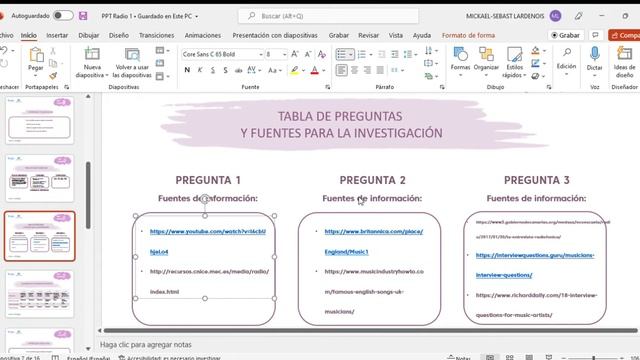Viewport: 640px width, 360px height.
Task: Click the horizontal scrollbar under the slide
Action: point(370,331)
